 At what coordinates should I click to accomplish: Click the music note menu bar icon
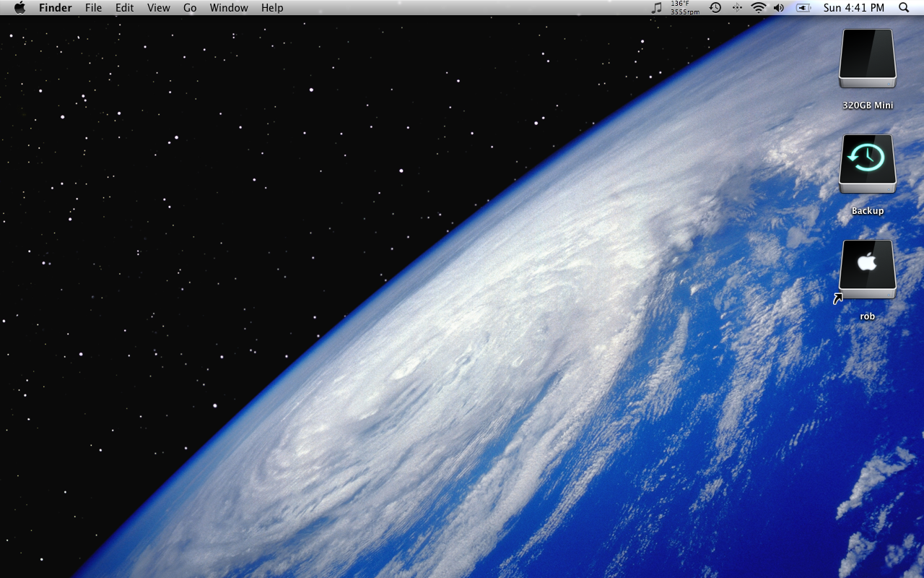coord(656,7)
